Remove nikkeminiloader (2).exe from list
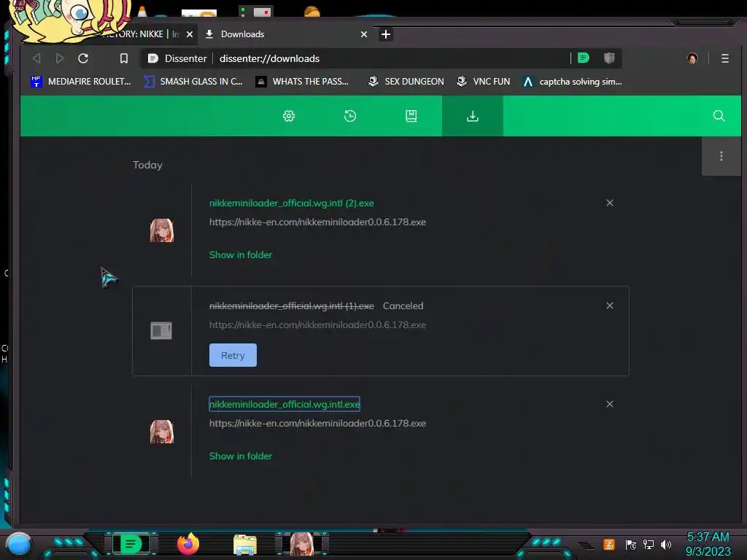Screen dimensions: 747x560 click(609, 203)
